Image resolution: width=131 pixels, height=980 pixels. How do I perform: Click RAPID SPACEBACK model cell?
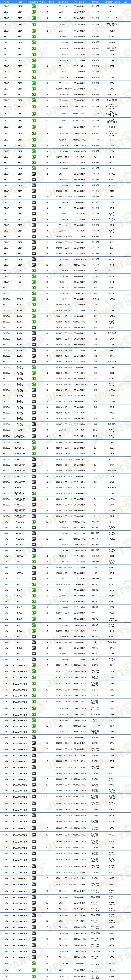coord(20,436)
